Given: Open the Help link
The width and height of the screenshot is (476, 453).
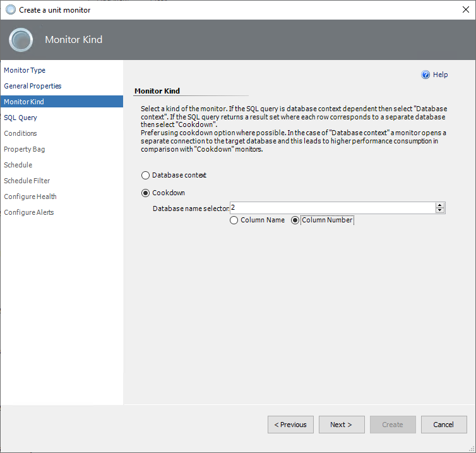Looking at the screenshot, I should (x=440, y=75).
